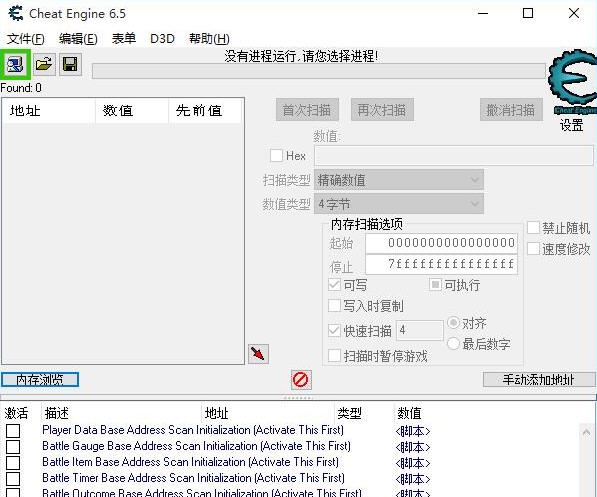
Task: Click the 类型 column header in table
Action: click(350, 413)
